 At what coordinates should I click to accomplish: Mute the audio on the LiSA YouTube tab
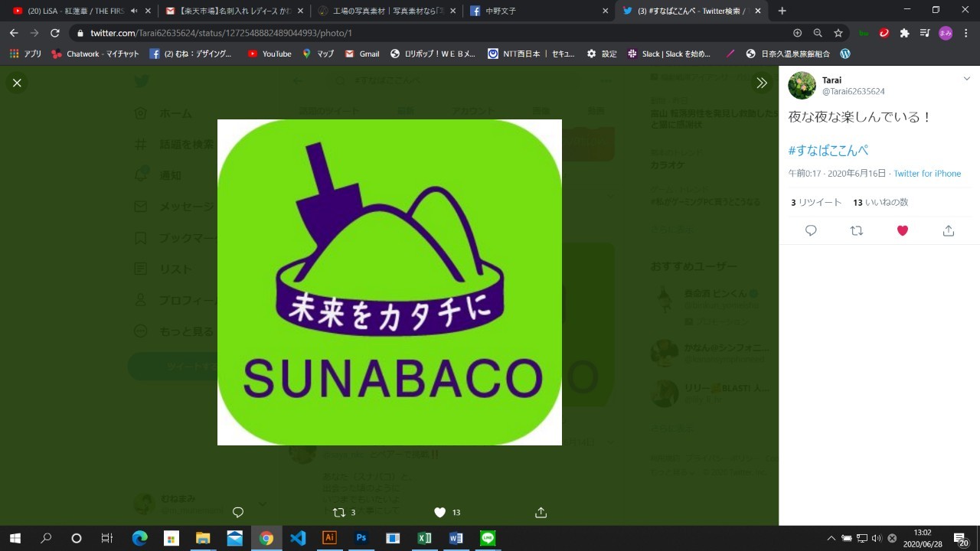click(x=134, y=11)
